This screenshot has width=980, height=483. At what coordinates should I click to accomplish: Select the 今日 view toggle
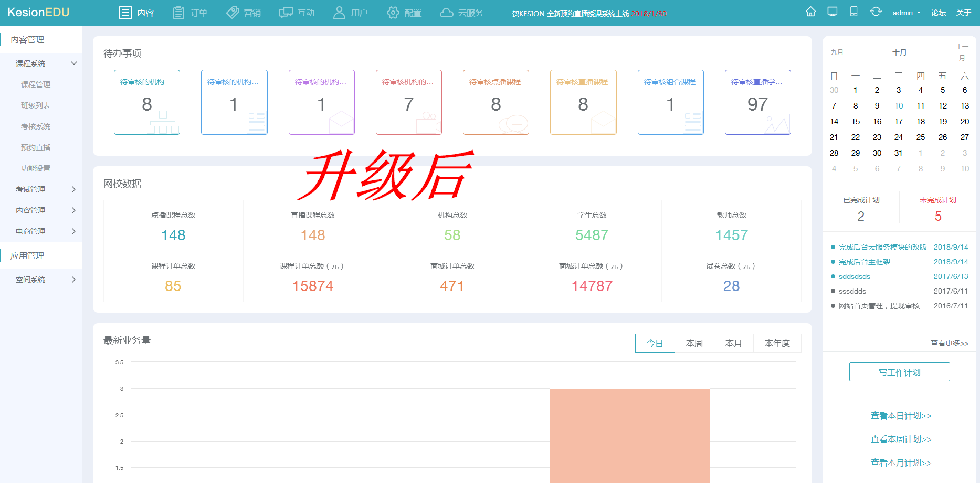(655, 343)
